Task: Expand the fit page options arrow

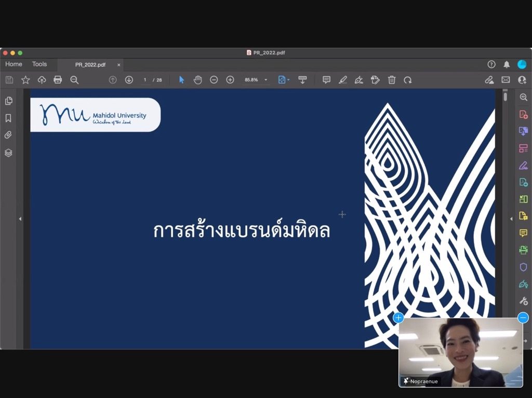Action: [288, 80]
